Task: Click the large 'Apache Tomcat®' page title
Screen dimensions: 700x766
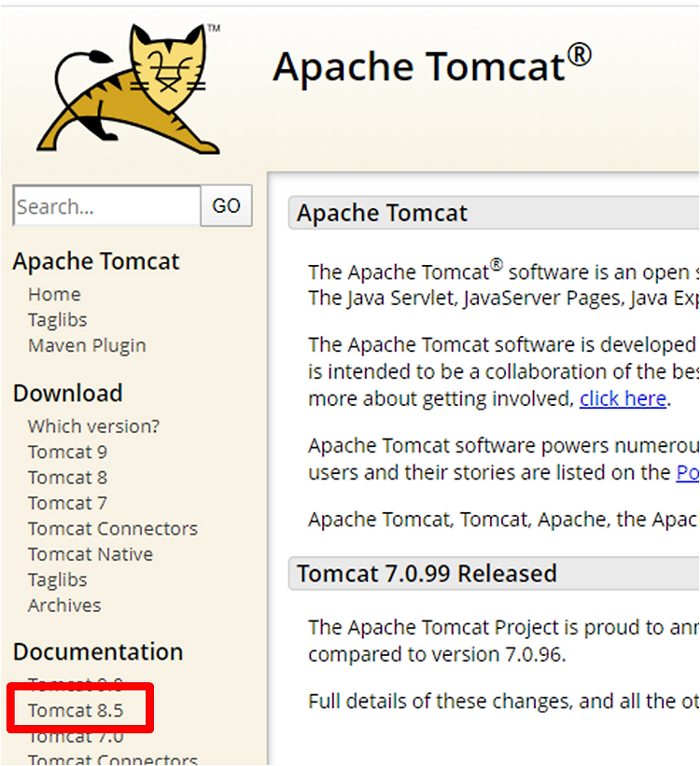Action: [x=432, y=65]
